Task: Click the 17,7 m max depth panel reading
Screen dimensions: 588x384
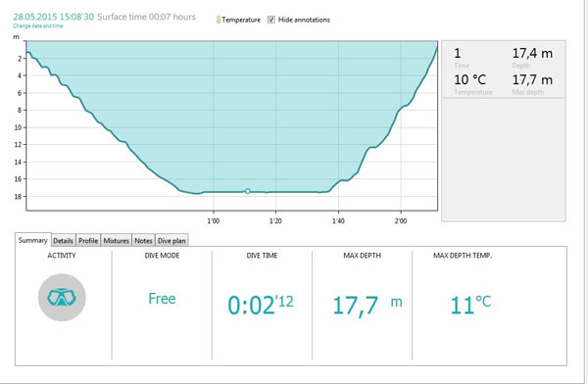Action: 532,80
